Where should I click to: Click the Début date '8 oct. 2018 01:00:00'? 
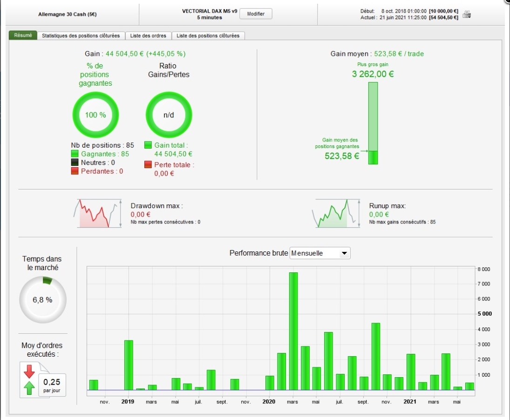(404, 11)
